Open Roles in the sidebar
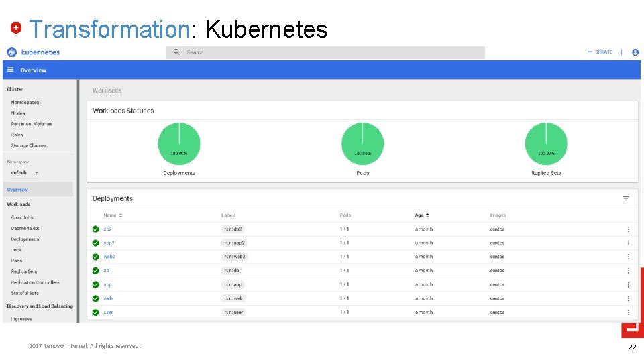The width and height of the screenshot is (644, 362). (x=17, y=135)
